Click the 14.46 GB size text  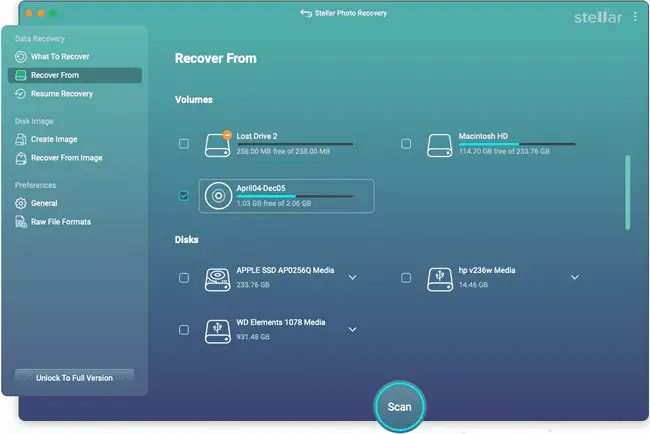(473, 285)
